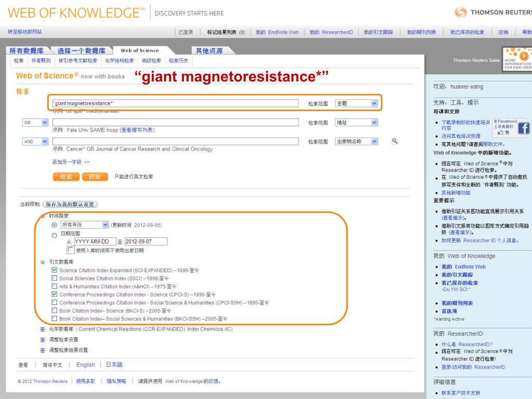Click the giant magnetoresistance topic search field
Viewport: 532px width, 399px height.
pos(176,103)
